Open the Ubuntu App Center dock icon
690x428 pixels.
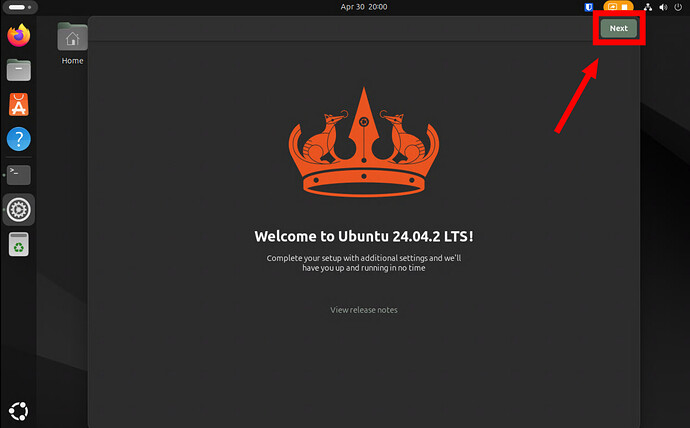point(18,105)
